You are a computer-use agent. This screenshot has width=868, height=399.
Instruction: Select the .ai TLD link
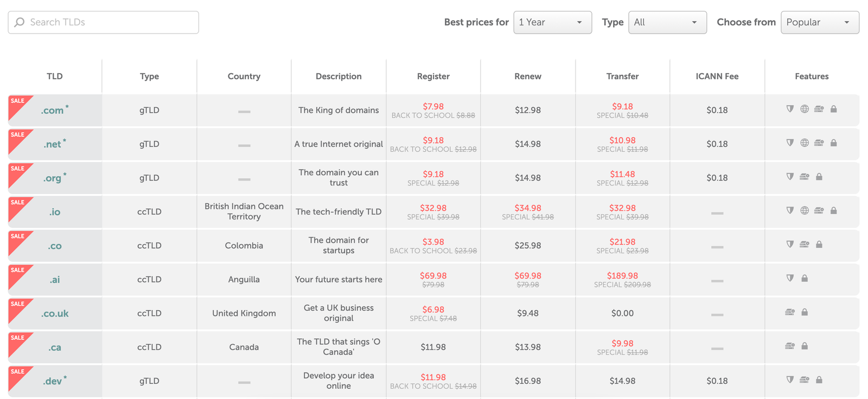point(55,280)
